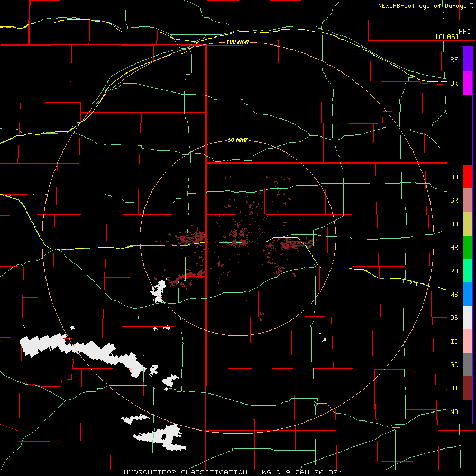Click the [CLAS] legend header
This screenshot has height=476, width=476.
[447, 36]
